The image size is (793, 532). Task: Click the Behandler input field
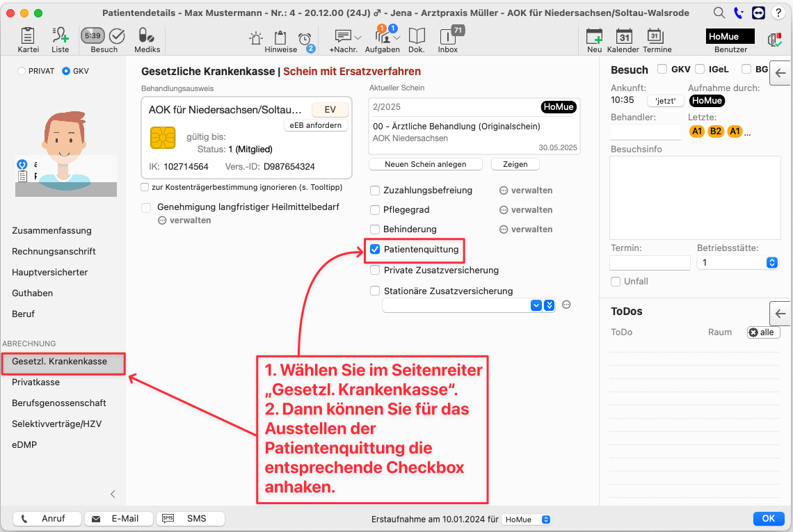(x=646, y=132)
